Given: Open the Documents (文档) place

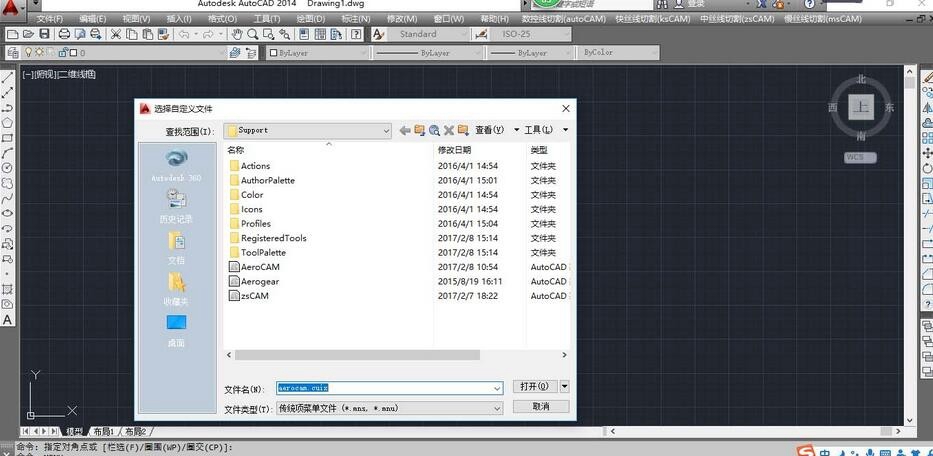Looking at the screenshot, I should (176, 247).
